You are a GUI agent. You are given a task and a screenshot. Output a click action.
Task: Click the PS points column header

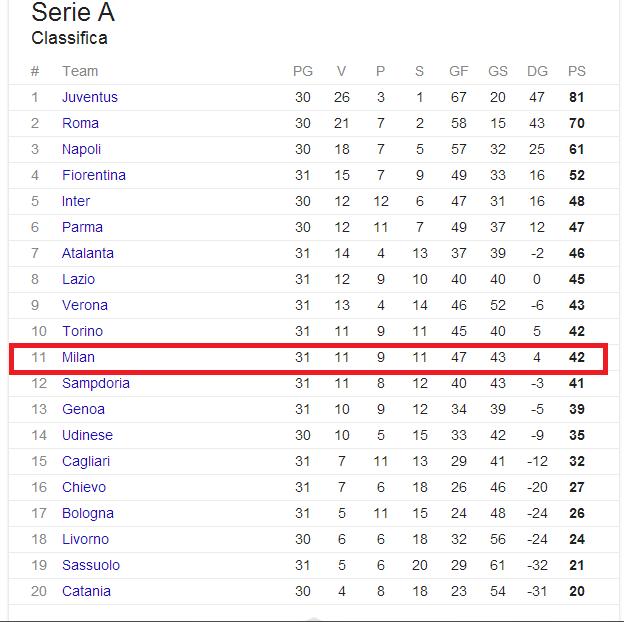[x=576, y=71]
